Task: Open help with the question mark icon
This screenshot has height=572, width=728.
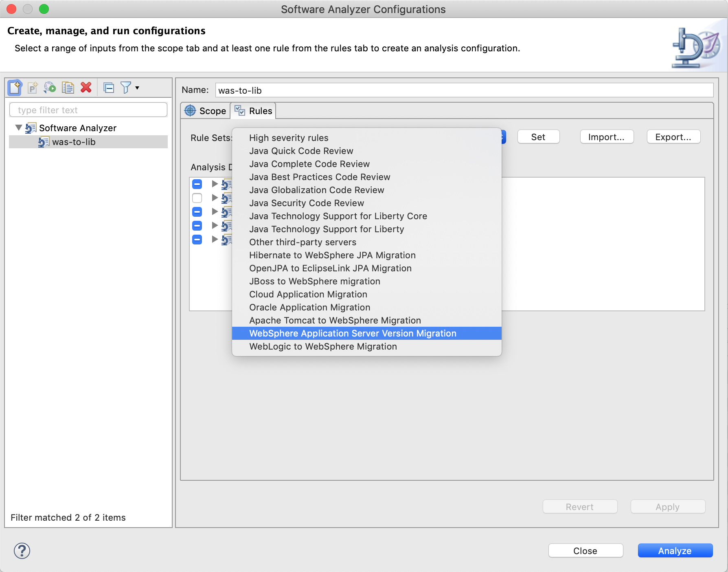Action: pyautogui.click(x=22, y=551)
